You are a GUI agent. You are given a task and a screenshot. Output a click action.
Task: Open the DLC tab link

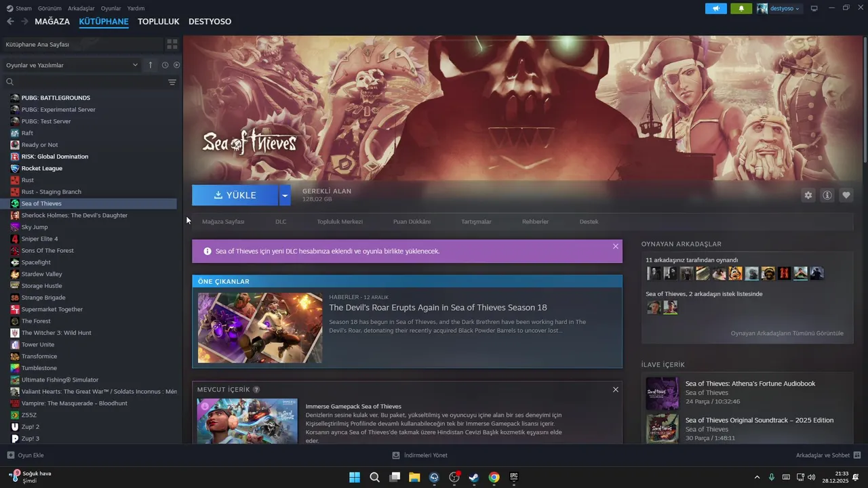click(x=281, y=222)
